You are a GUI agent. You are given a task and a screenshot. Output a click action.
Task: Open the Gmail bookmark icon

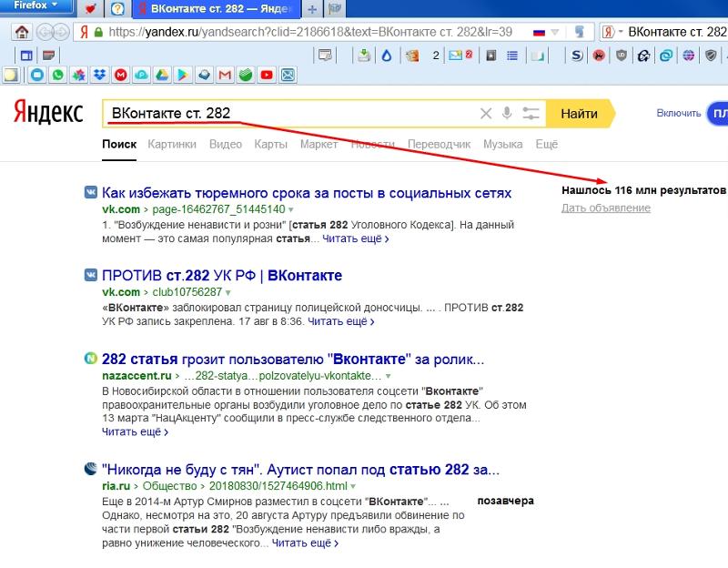coord(224,75)
